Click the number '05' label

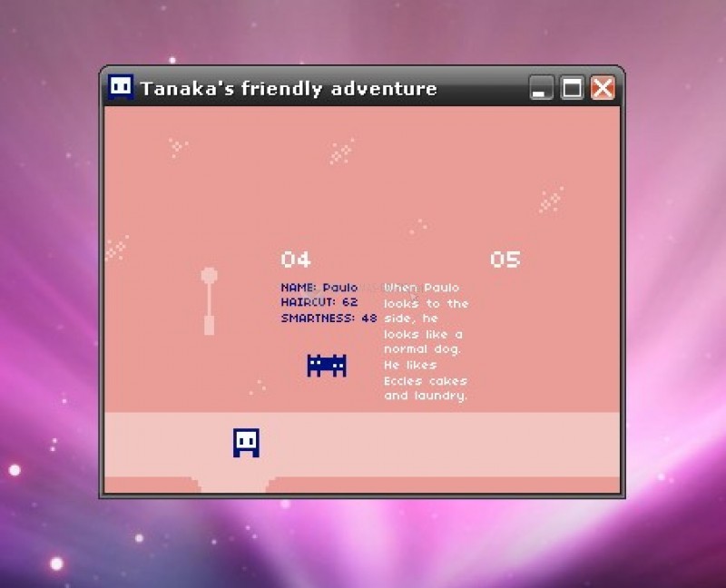pos(505,260)
